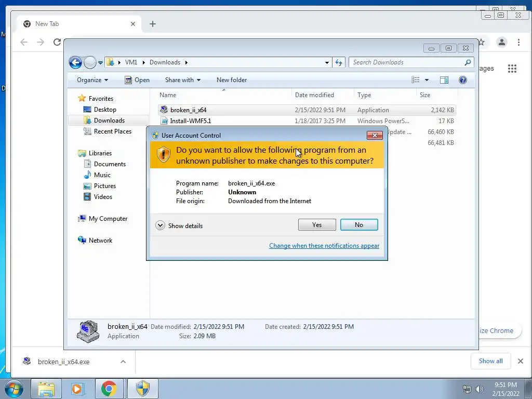Open Chrome profile avatar icon
Viewport: 532px width, 399px height.
click(502, 42)
